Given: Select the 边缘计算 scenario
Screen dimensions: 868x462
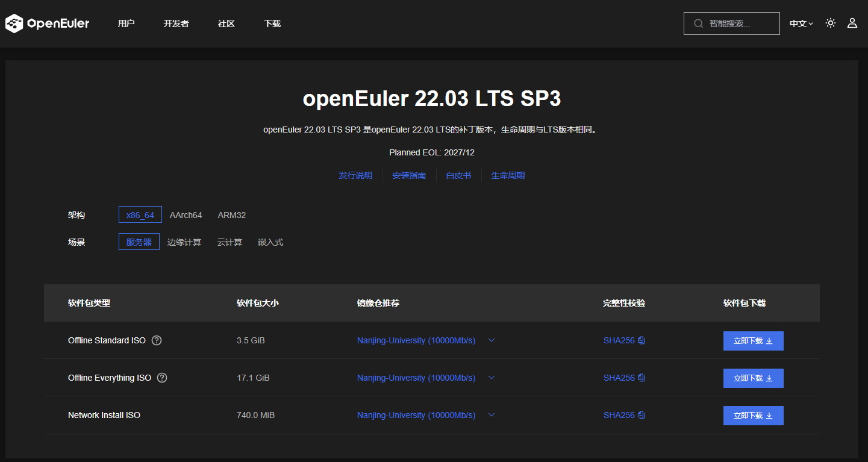Looking at the screenshot, I should point(184,242).
